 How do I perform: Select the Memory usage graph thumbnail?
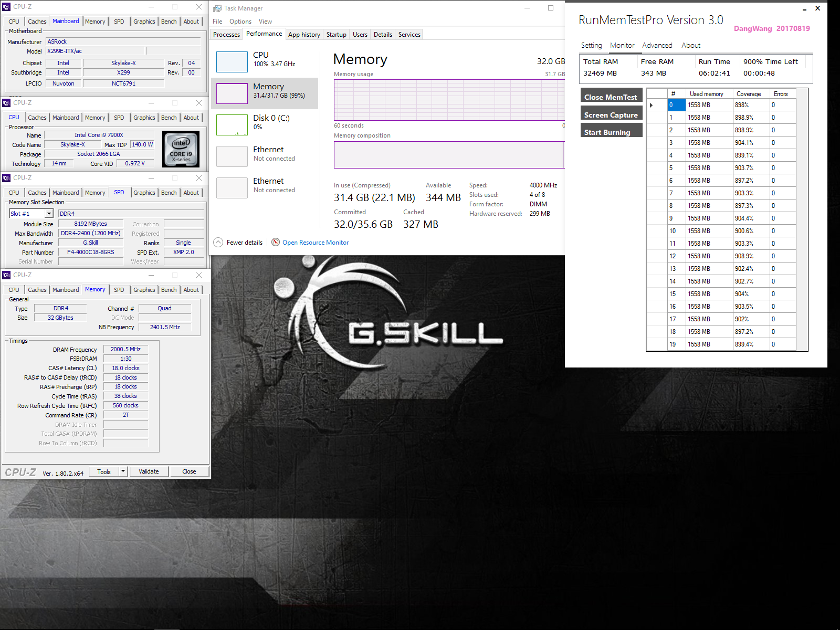tap(232, 93)
